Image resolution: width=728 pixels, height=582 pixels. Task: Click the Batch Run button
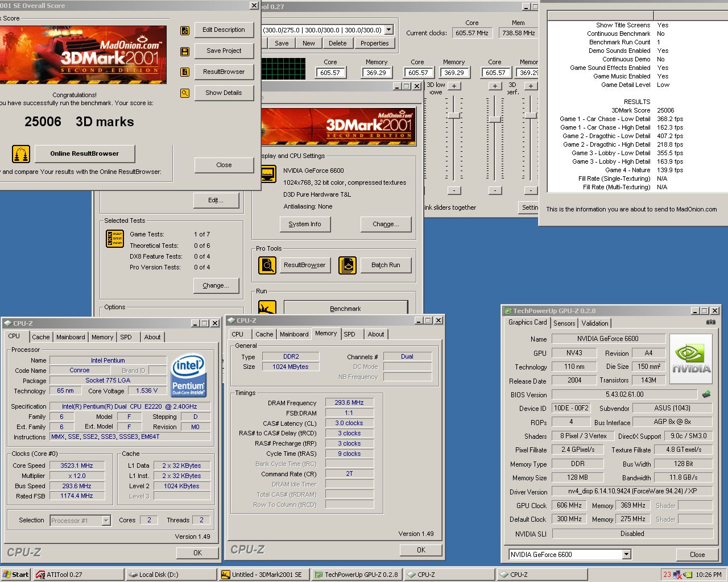click(x=386, y=265)
